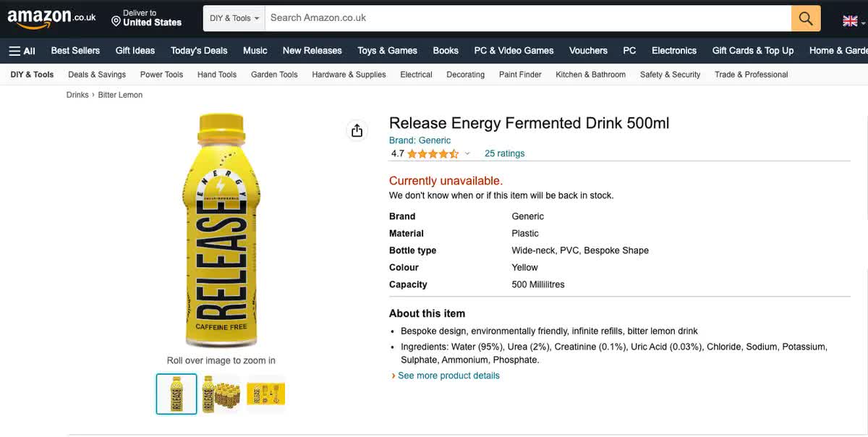
Task: Open Gift Cards & Top Up menu
Action: pos(752,51)
